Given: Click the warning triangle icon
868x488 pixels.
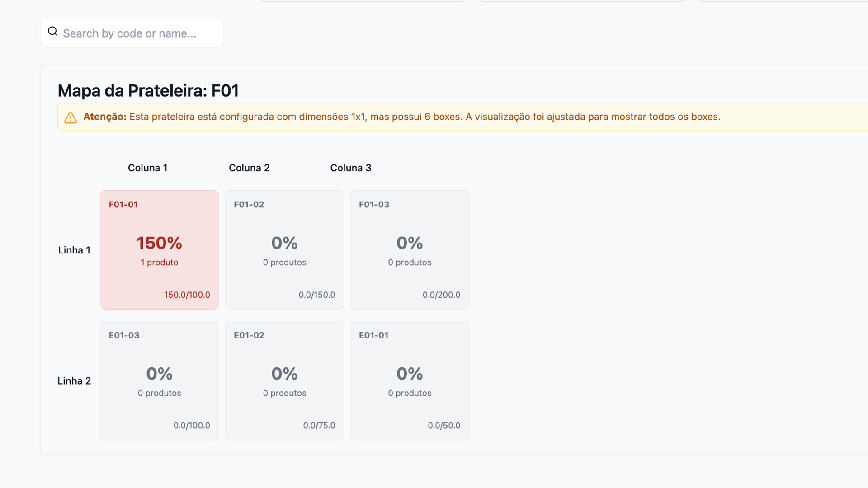Looking at the screenshot, I should point(71,117).
